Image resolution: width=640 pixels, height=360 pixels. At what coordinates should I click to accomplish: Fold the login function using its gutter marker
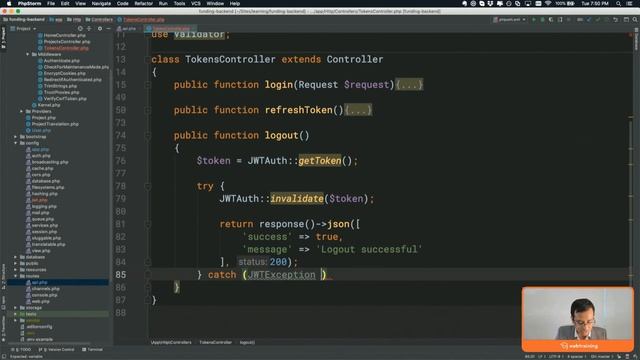148,85
